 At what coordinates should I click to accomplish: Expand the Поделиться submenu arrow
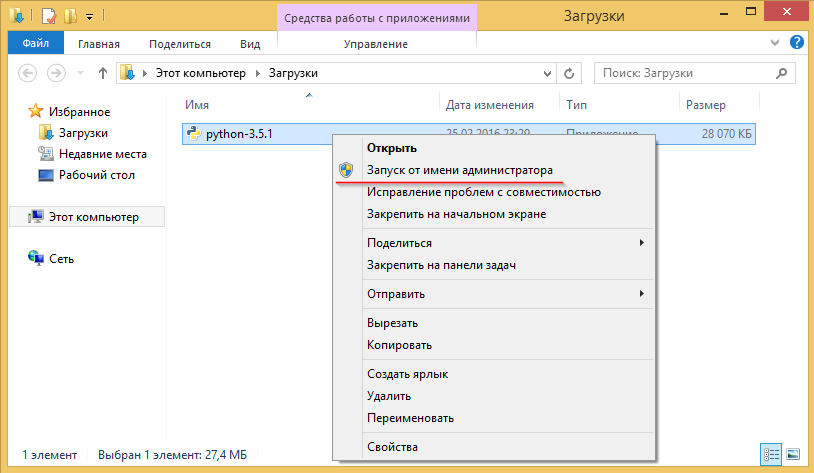click(x=642, y=242)
